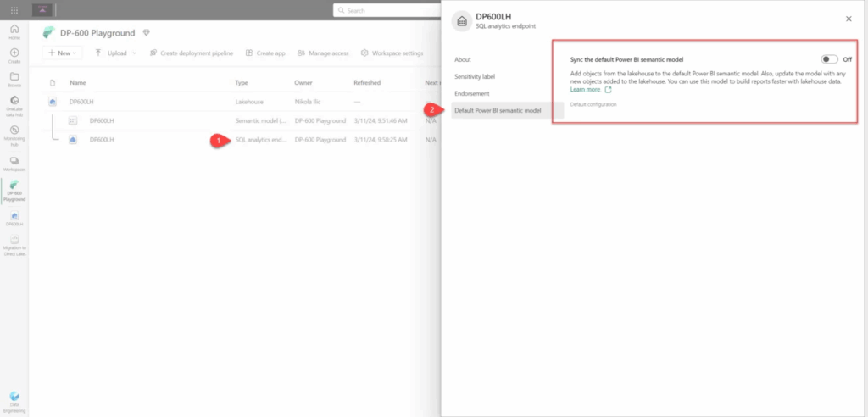
Task: Open Workspaces in the left sidebar
Action: (14, 164)
